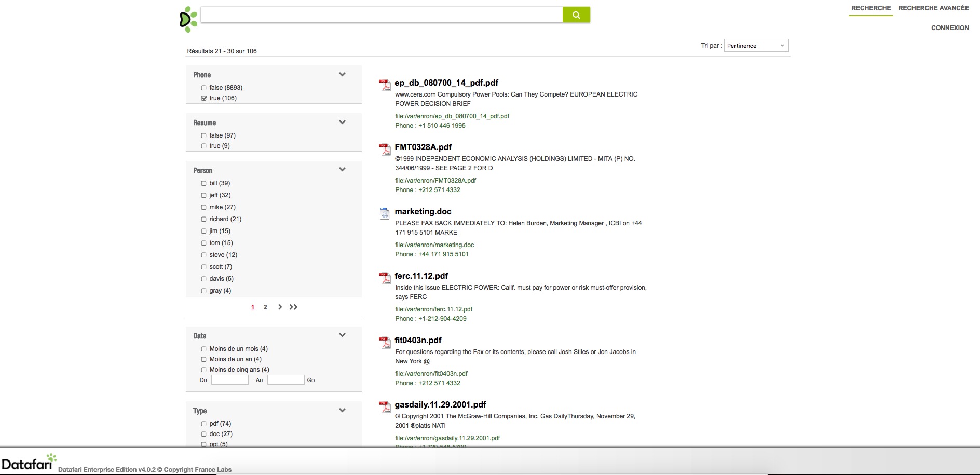
Task: Go to next Person facet page arrow
Action: (x=280, y=307)
